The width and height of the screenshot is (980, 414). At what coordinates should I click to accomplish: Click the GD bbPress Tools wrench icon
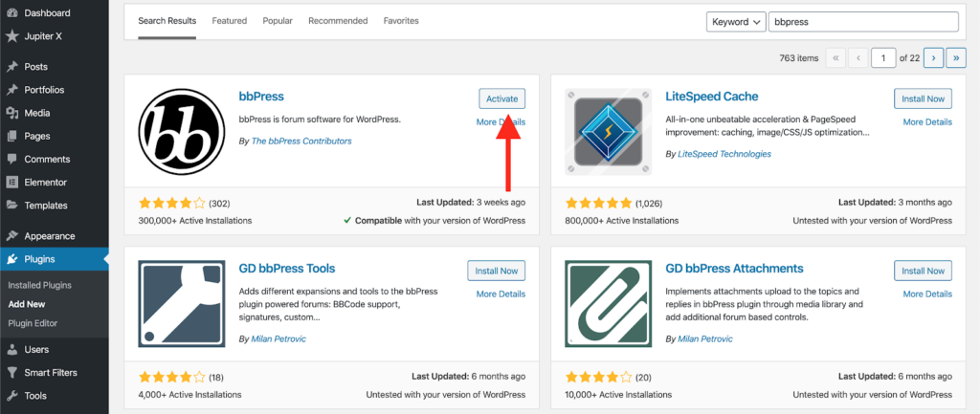(177, 300)
